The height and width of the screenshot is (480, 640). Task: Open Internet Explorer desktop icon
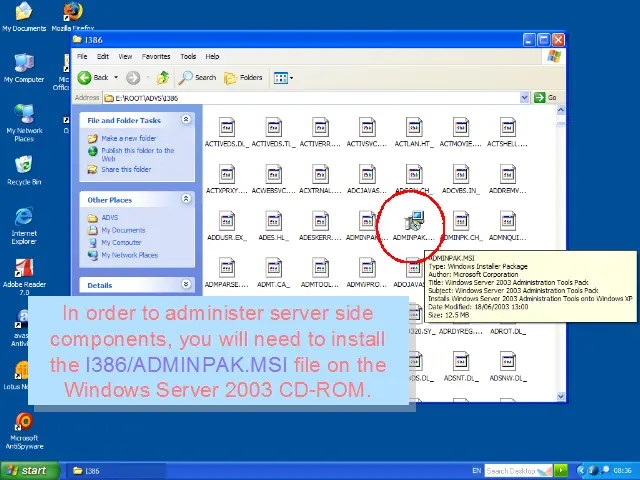[24, 220]
